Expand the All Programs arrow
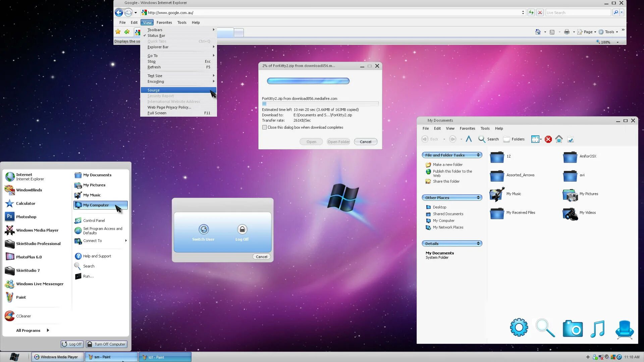The image size is (644, 362). [x=48, y=330]
